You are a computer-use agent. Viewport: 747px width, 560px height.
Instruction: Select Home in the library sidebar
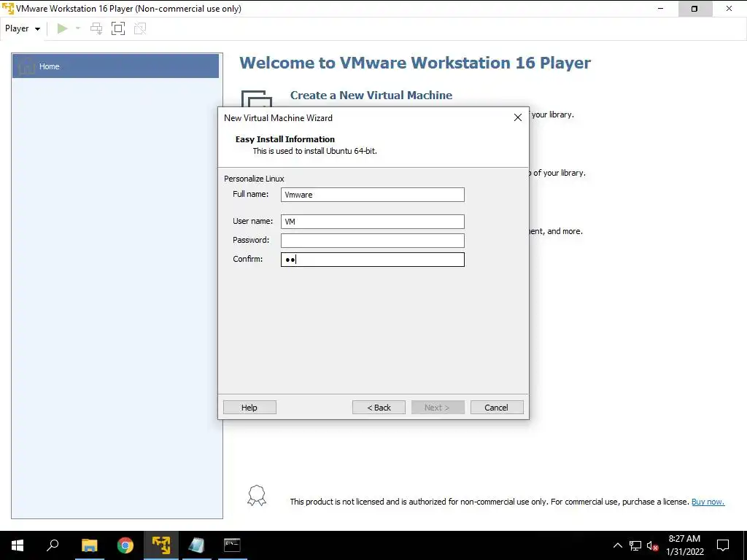pyautogui.click(x=115, y=66)
